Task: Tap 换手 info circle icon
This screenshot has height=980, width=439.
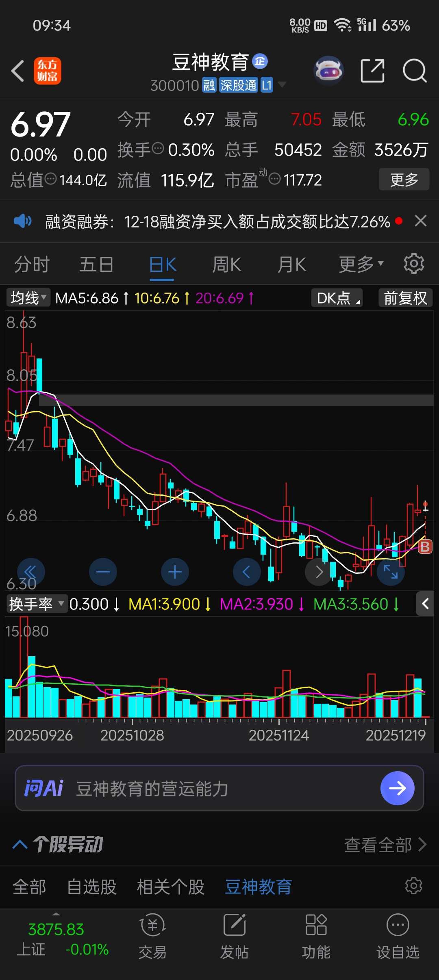Action: (x=158, y=148)
